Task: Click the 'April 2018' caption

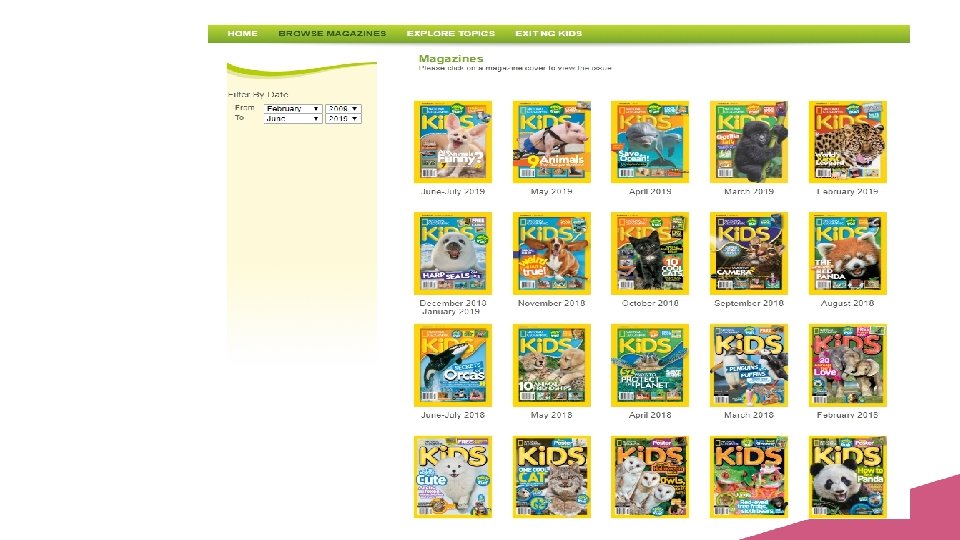Action: [650, 415]
